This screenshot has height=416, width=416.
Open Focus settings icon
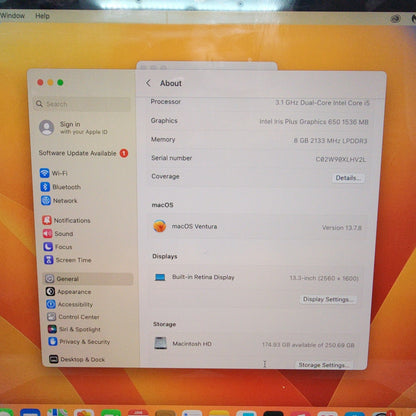click(48, 247)
